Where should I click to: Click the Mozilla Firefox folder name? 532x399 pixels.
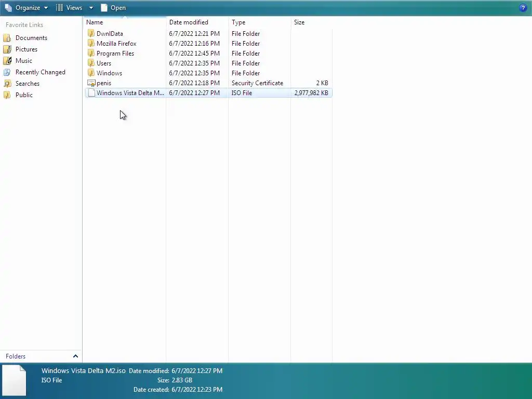(x=116, y=44)
